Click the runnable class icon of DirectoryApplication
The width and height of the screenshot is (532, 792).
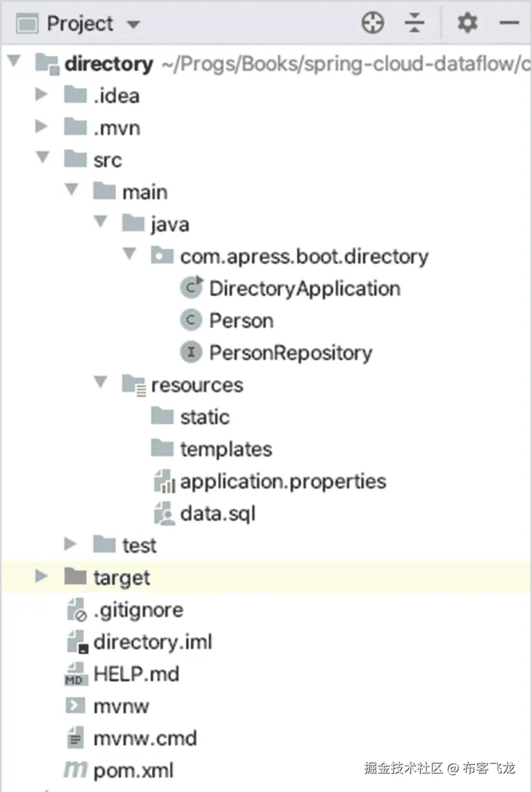coord(191,288)
